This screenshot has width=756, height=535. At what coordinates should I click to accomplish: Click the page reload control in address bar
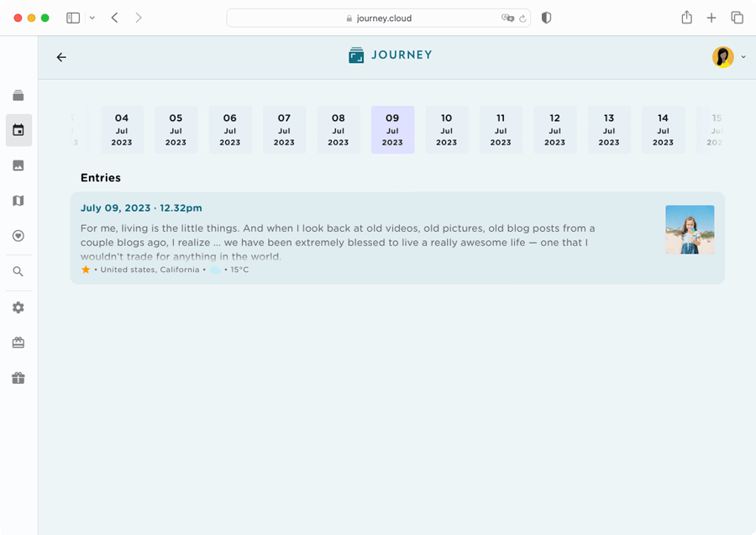[522, 17]
